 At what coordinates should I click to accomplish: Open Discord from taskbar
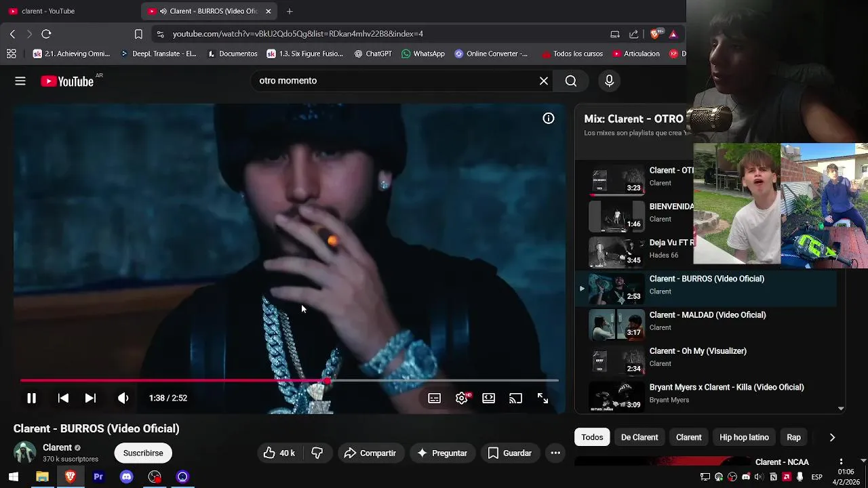coord(126,477)
